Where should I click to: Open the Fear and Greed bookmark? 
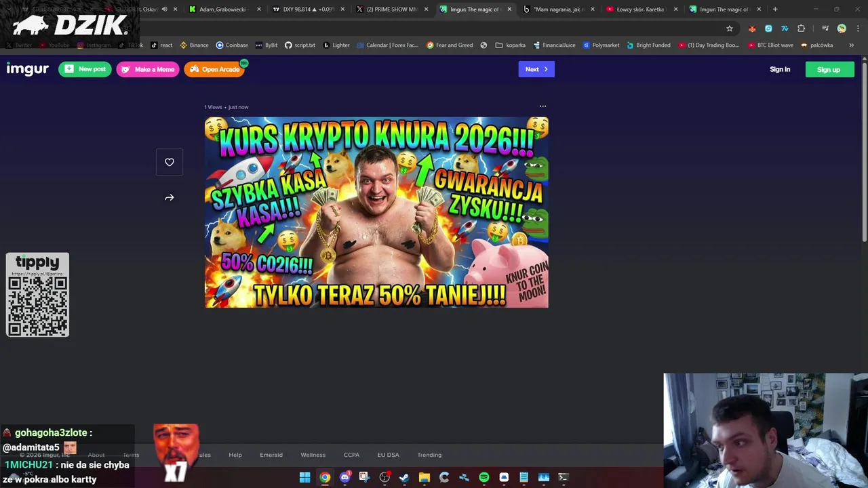click(x=450, y=45)
